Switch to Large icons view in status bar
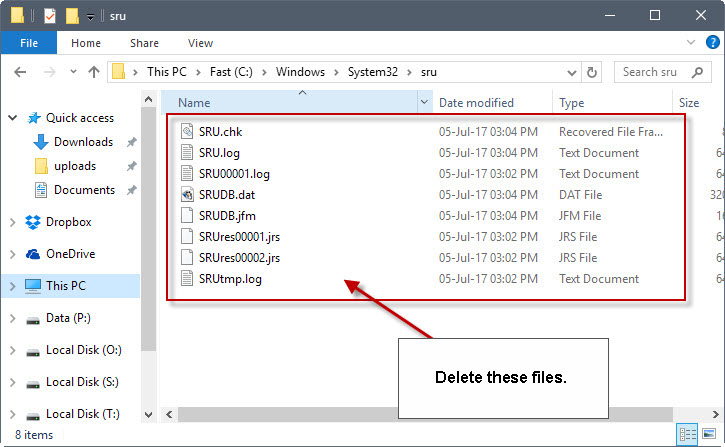This screenshot has width=725, height=447. point(709,434)
